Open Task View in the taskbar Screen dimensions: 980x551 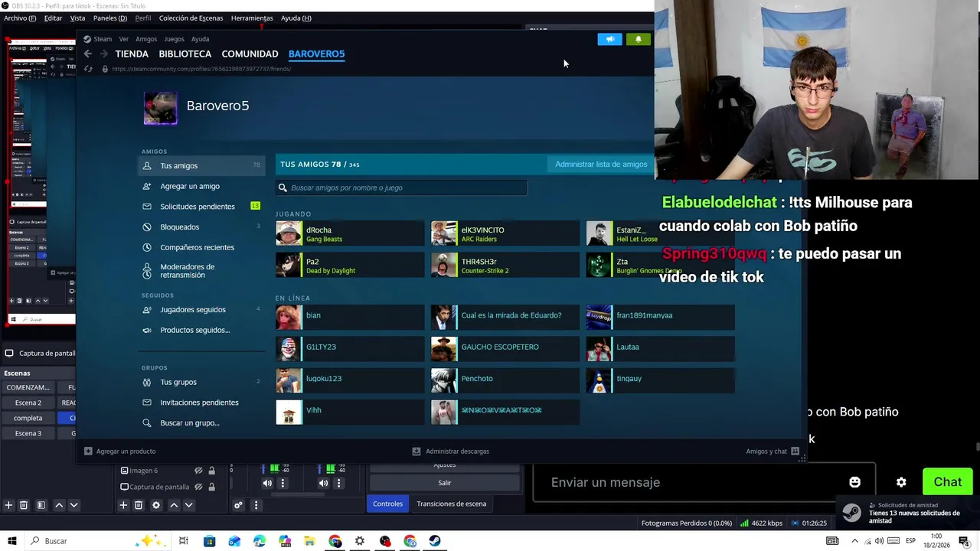pos(183,541)
